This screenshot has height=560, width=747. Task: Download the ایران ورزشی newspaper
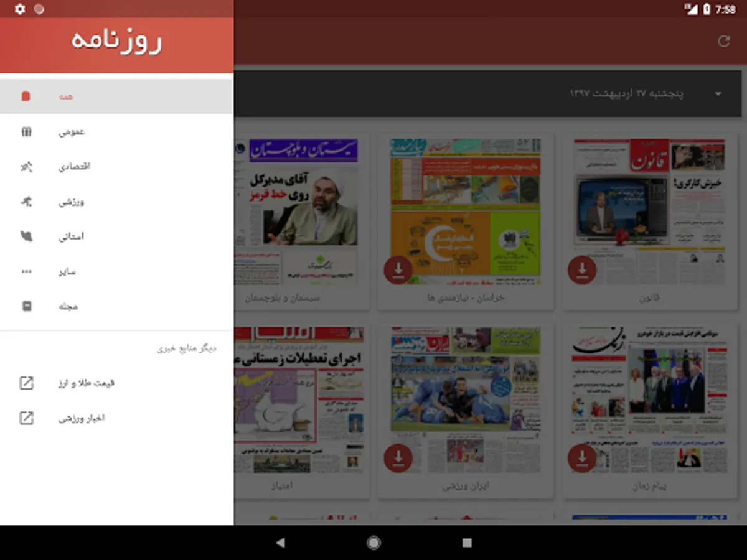(x=398, y=458)
